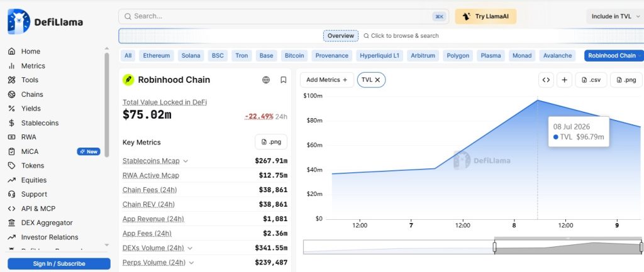Select the Plasma chain tab
Viewport: 644px width, 272px height.
pyautogui.click(x=491, y=56)
